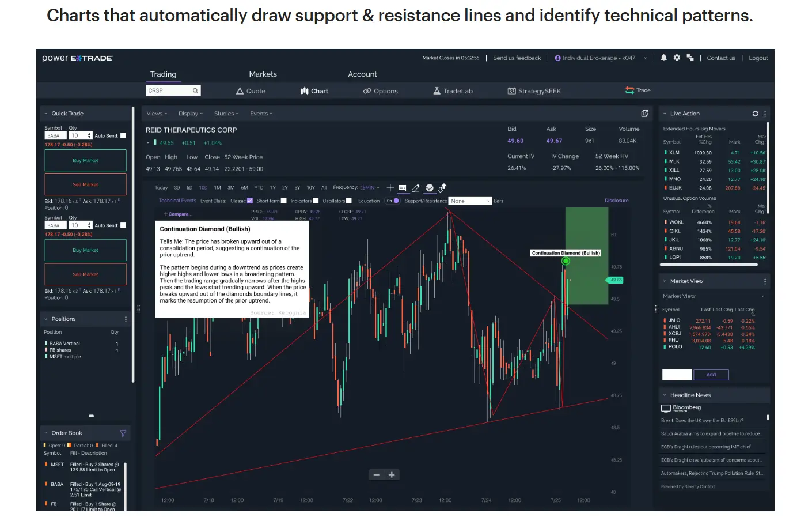Click the Order Book filter icon
Screen dimensions: 812x517
coord(123,433)
